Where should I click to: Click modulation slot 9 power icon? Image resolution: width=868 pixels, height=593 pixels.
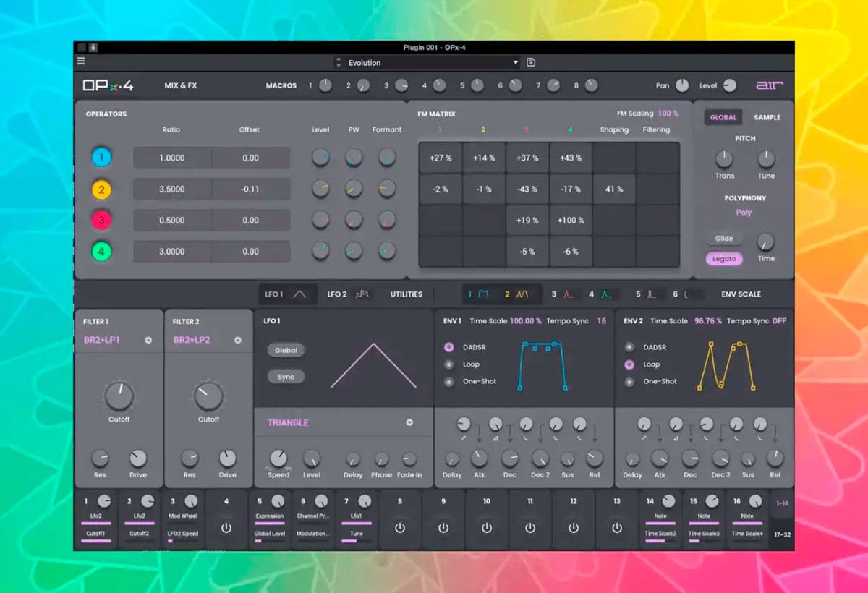(x=443, y=528)
